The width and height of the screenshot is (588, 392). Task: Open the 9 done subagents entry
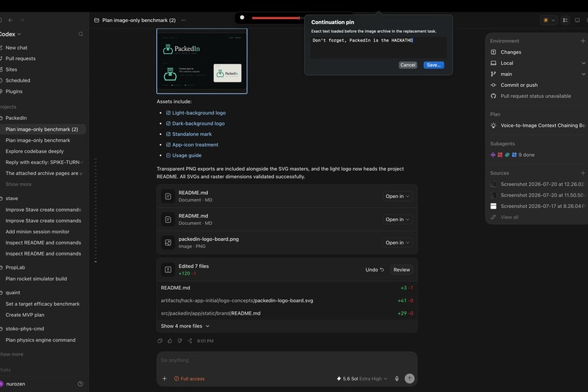[x=513, y=155]
